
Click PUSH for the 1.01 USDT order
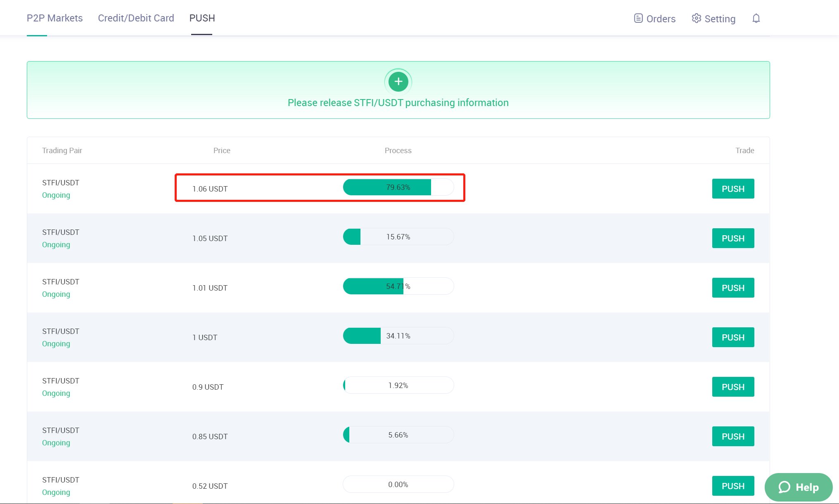(x=733, y=288)
